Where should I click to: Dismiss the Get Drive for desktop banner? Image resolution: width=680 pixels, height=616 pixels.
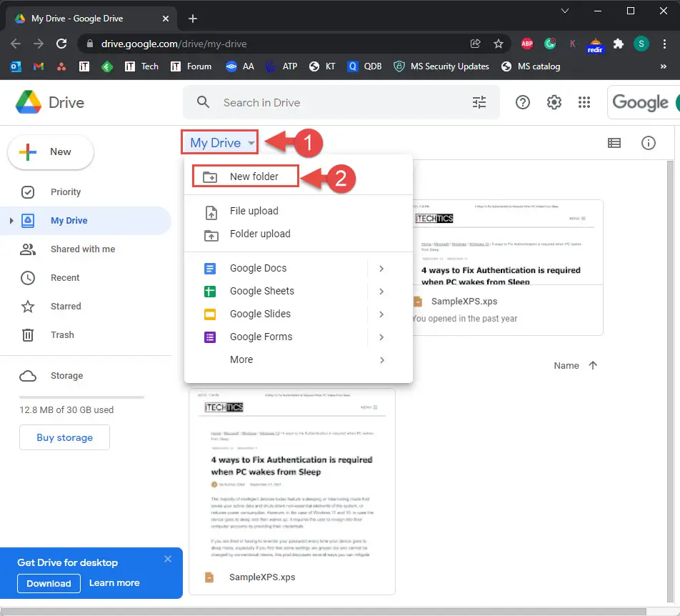pyautogui.click(x=168, y=559)
